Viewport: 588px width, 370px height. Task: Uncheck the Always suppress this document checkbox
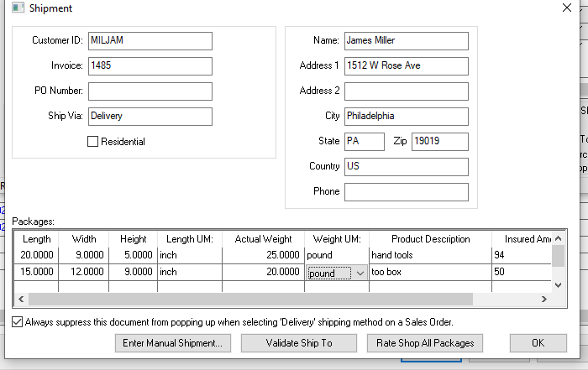coord(18,321)
